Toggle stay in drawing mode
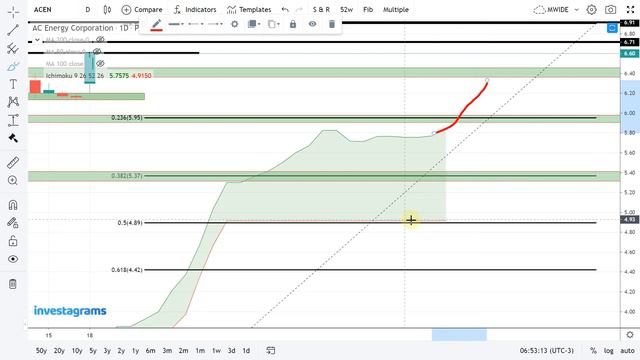The height and width of the screenshot is (360, 640). tap(13, 223)
